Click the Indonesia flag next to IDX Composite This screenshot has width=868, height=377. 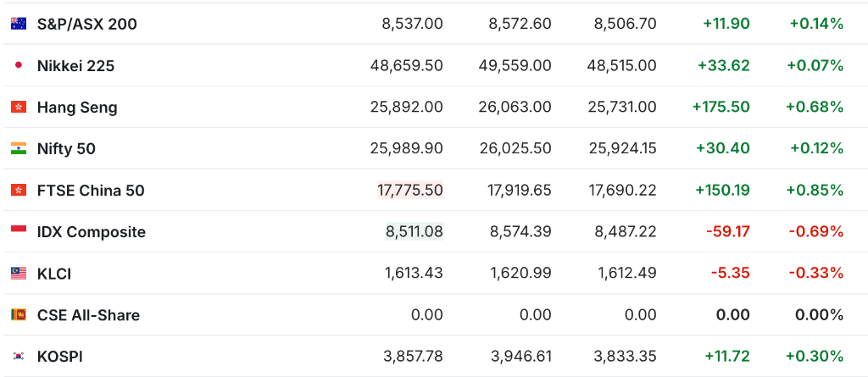pos(19,231)
